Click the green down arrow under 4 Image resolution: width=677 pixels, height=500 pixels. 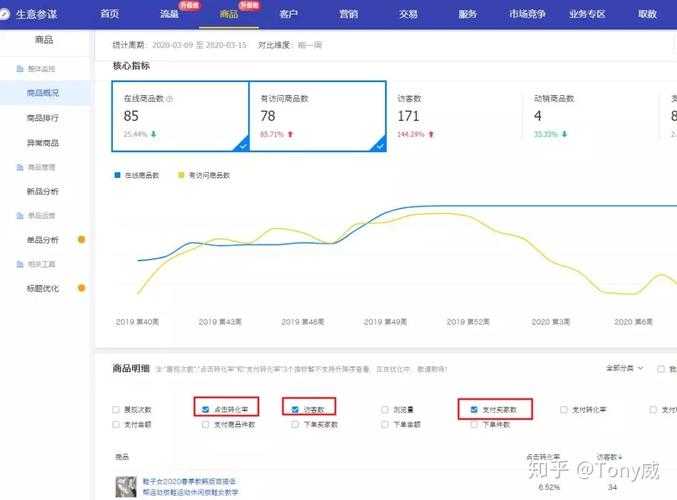tap(564, 134)
